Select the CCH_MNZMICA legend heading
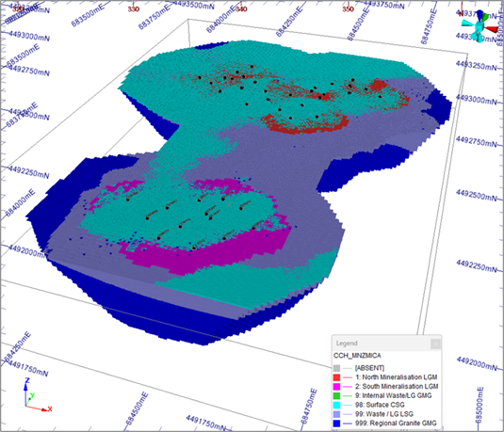 click(x=357, y=356)
